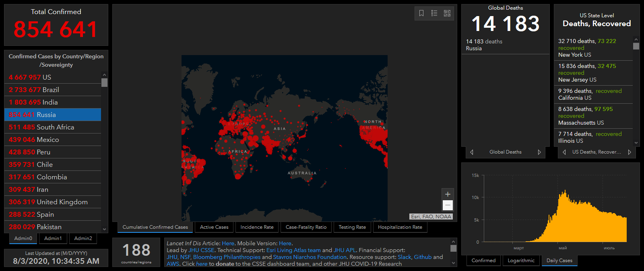The height and width of the screenshot is (271, 644).
Task: Go back in US Deaths, Recovered panel
Action: [564, 152]
